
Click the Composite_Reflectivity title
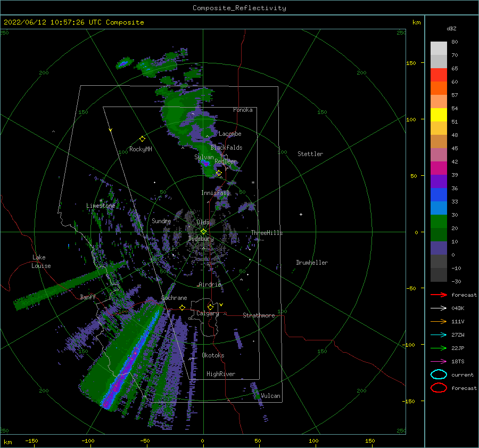point(240,8)
